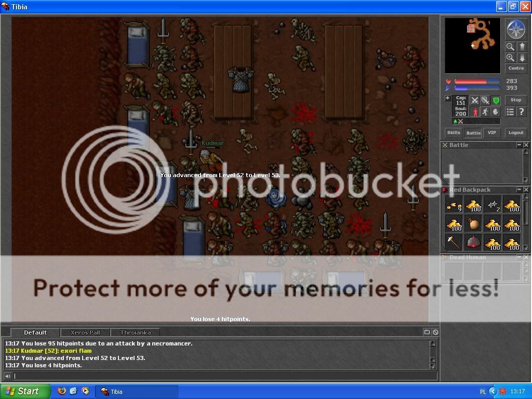This screenshot has width=532, height=399.
Task: Click the mana icon
Action: coord(448,88)
